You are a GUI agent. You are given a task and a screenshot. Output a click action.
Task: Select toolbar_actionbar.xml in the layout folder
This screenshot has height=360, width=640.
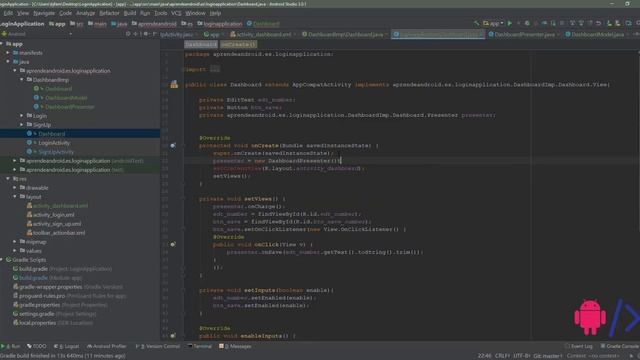tap(59, 233)
